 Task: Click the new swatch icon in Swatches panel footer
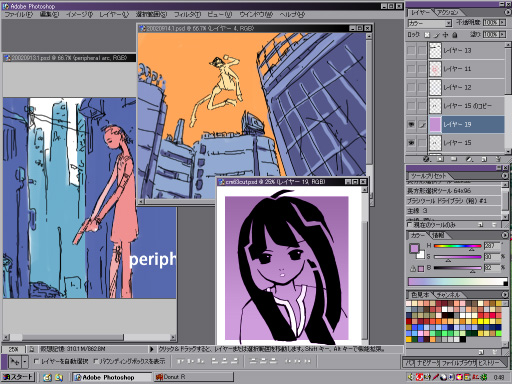click(481, 352)
